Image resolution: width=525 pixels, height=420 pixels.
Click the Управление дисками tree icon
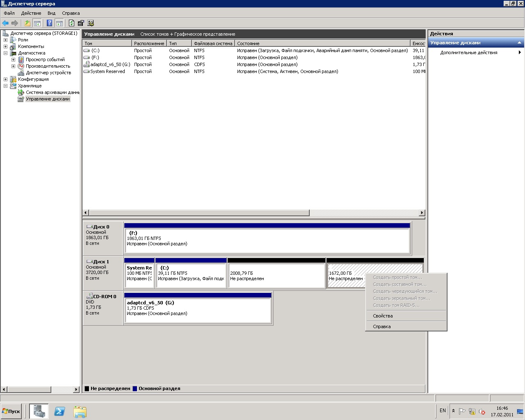click(21, 99)
